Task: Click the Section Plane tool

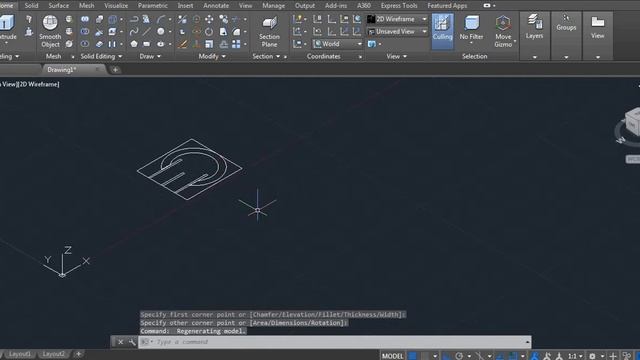Action: [269, 31]
